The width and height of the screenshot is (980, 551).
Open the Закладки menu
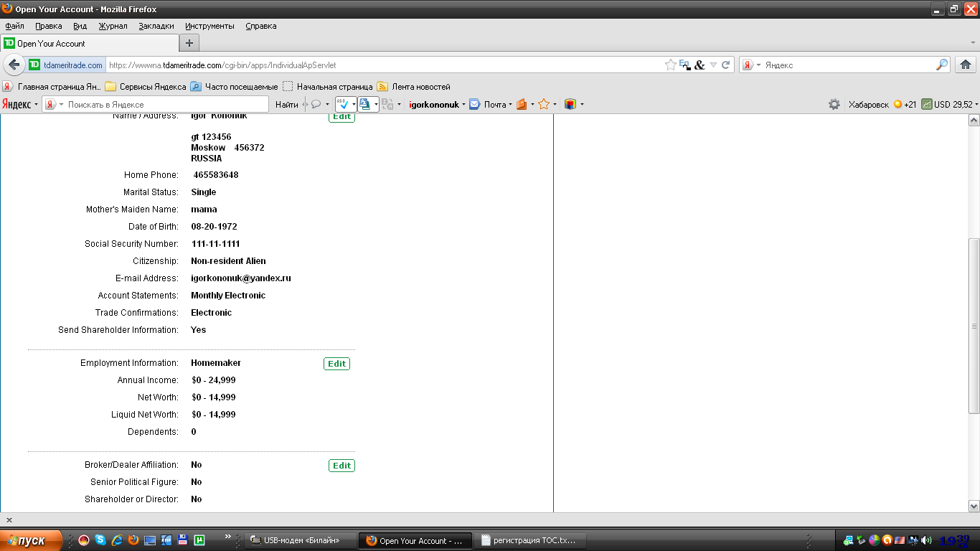156,26
